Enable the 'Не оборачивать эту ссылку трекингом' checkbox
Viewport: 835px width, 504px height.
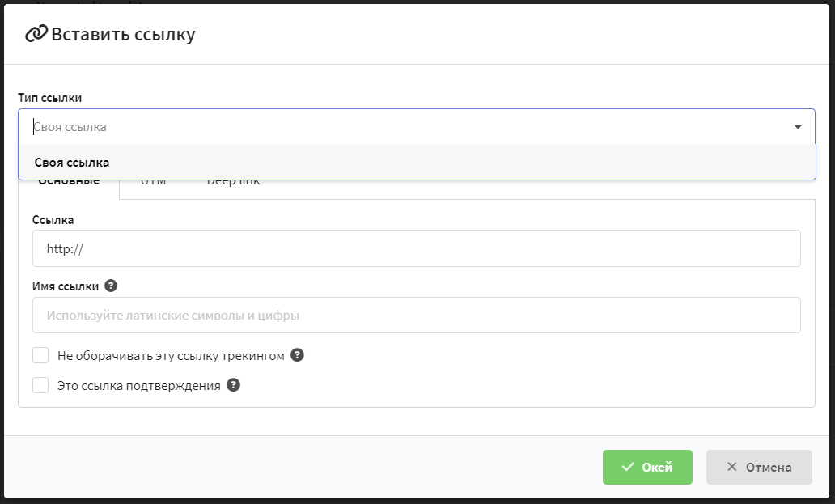click(41, 355)
